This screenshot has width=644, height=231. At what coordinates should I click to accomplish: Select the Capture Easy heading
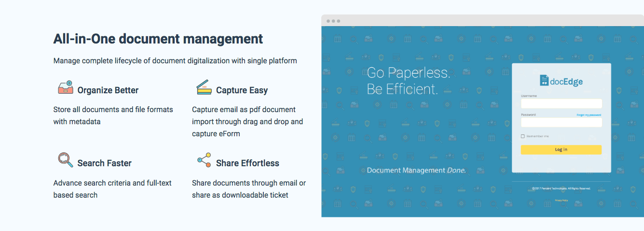[x=242, y=90]
